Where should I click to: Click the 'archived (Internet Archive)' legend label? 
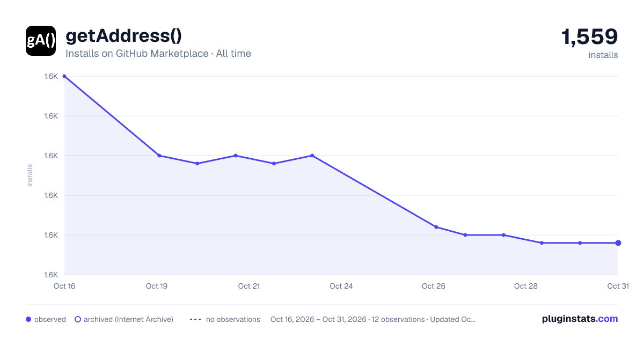tap(128, 319)
